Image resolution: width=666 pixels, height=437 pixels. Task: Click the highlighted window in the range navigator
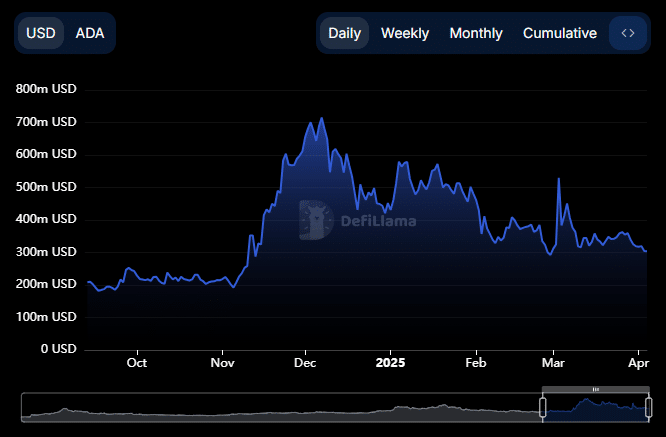595,407
